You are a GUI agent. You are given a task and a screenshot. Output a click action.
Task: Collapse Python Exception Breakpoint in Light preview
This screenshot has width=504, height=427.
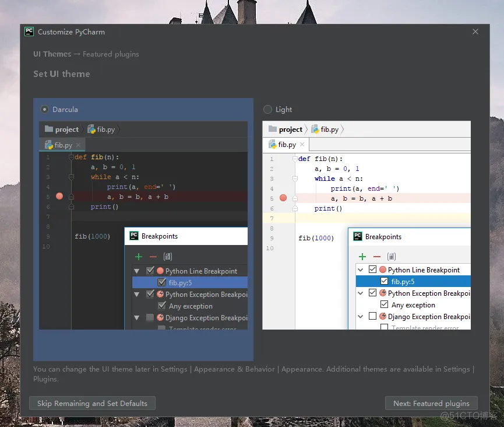pyautogui.click(x=360, y=293)
